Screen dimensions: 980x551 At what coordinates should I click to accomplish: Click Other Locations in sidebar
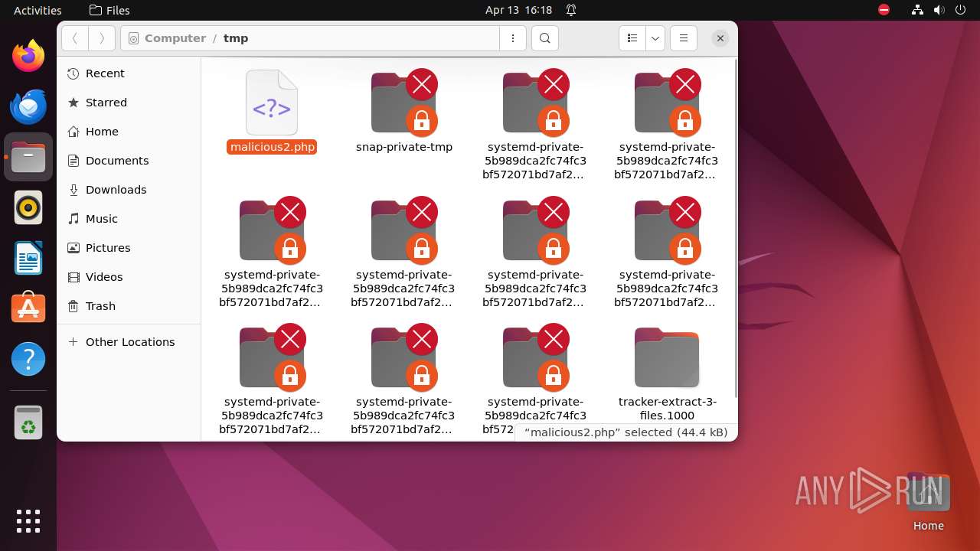pos(129,342)
